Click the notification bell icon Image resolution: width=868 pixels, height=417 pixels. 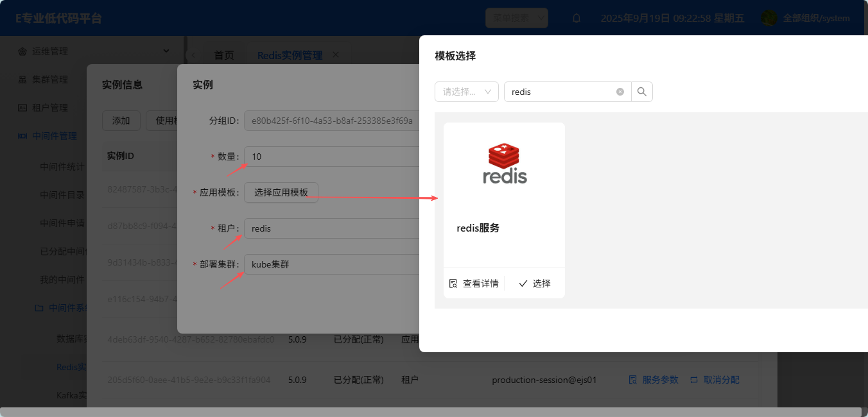pyautogui.click(x=577, y=19)
